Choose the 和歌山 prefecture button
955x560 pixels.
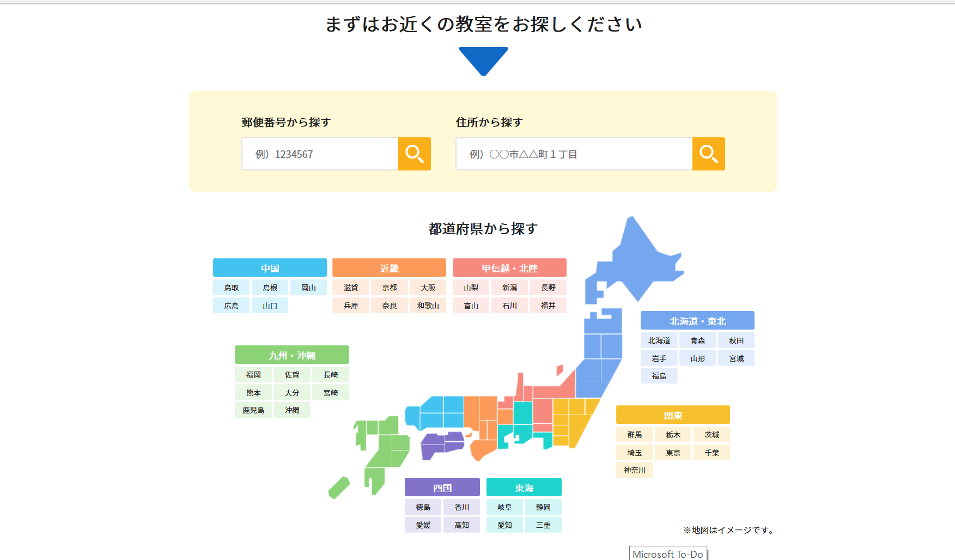tap(428, 306)
